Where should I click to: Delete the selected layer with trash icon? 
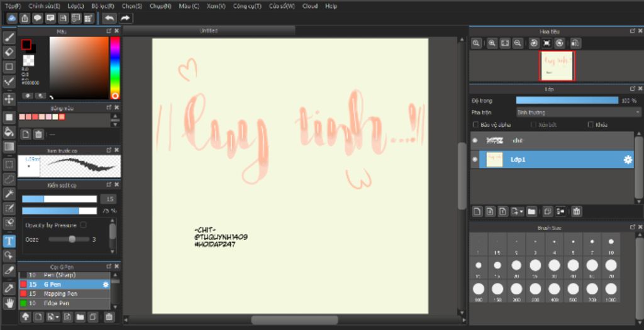click(x=577, y=211)
